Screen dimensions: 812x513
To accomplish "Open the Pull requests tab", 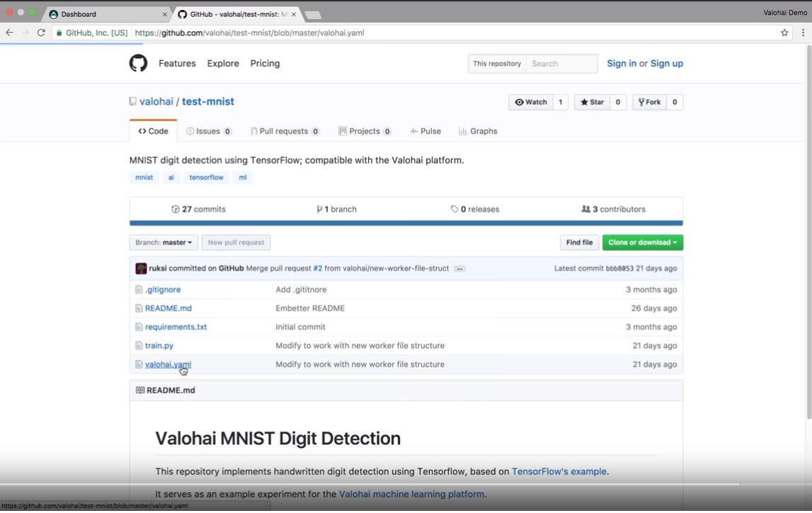I will [284, 131].
